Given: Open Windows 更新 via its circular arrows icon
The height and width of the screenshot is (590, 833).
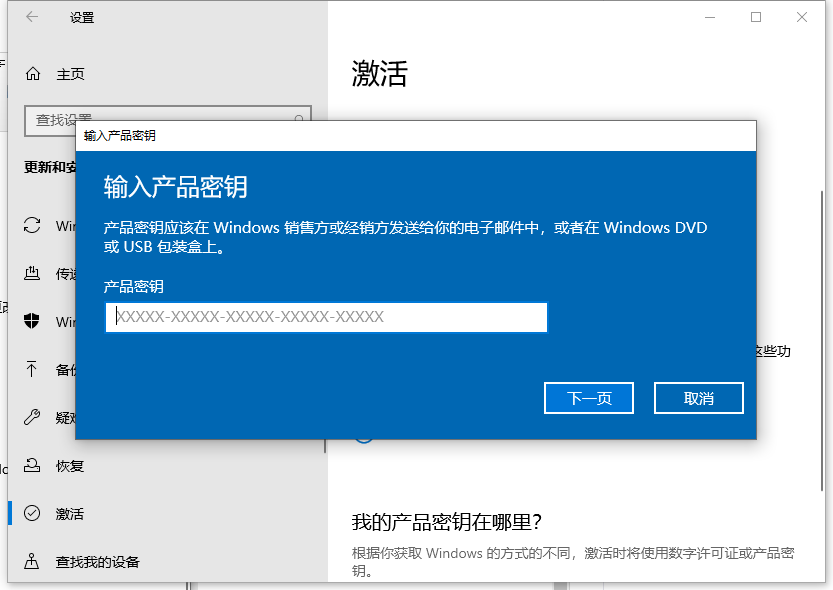Looking at the screenshot, I should pos(31,225).
